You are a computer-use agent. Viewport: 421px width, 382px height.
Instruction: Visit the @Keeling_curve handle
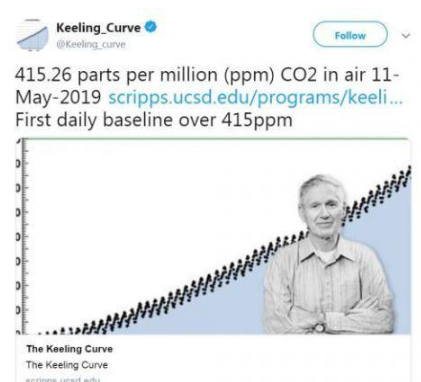pyautogui.click(x=91, y=44)
